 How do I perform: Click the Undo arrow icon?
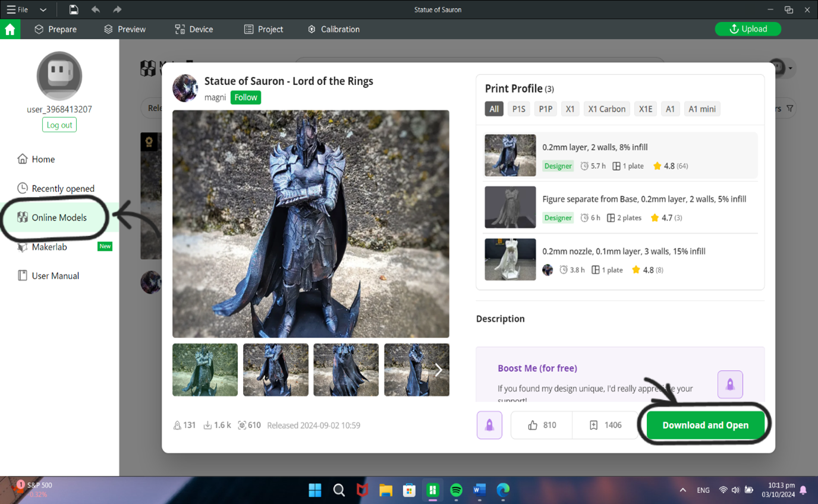[x=95, y=10]
